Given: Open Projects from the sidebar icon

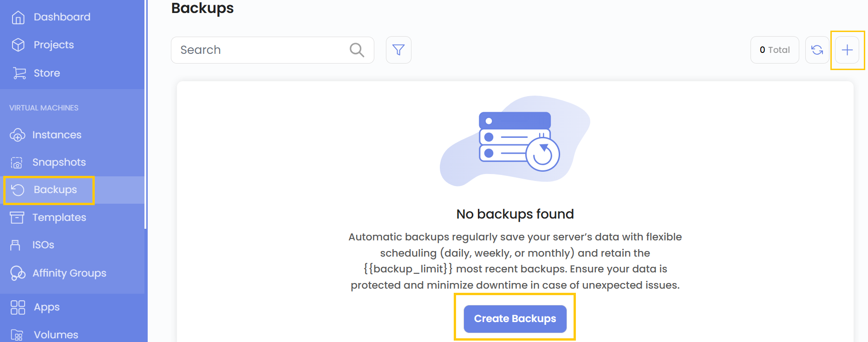Looking at the screenshot, I should (18, 45).
